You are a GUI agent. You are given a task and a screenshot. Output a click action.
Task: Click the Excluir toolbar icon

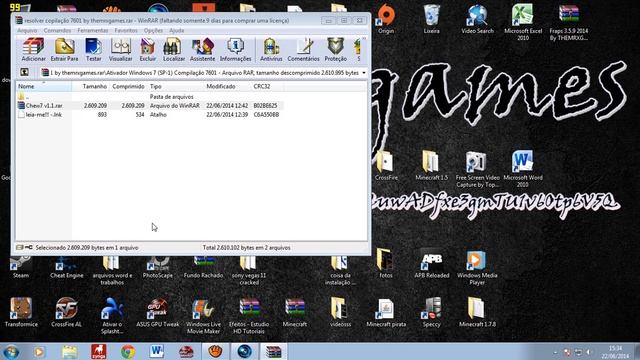point(148,50)
